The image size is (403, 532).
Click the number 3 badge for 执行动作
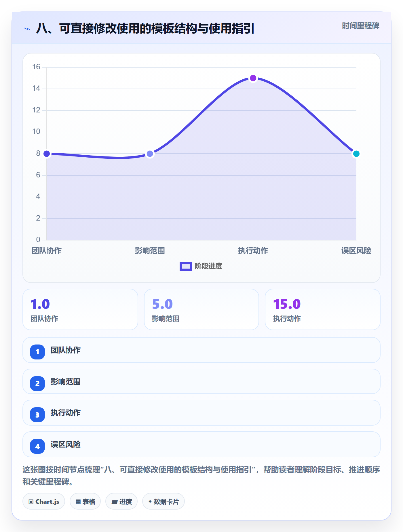click(x=37, y=415)
